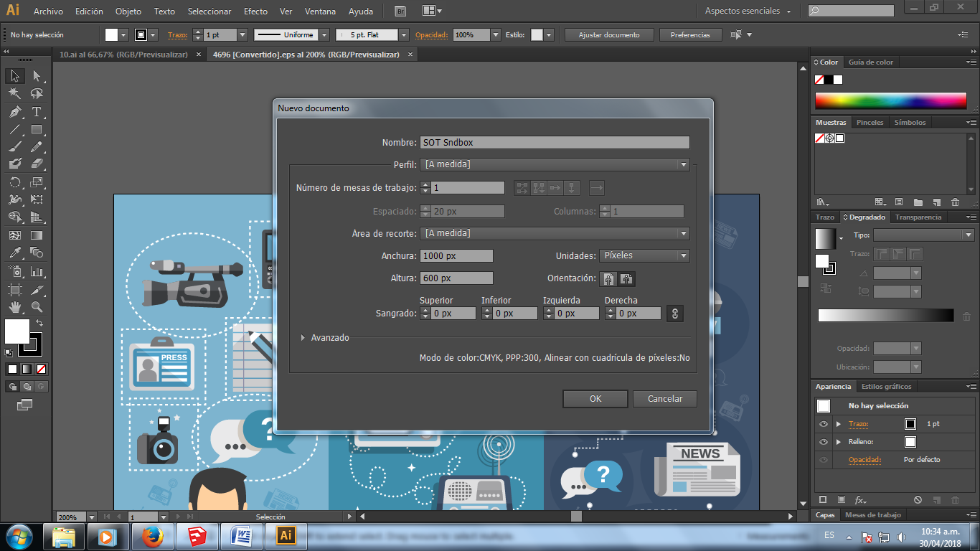Open Aspectos esenciales workspace dropdown
Screen dimensions: 980x551
pyautogui.click(x=748, y=11)
